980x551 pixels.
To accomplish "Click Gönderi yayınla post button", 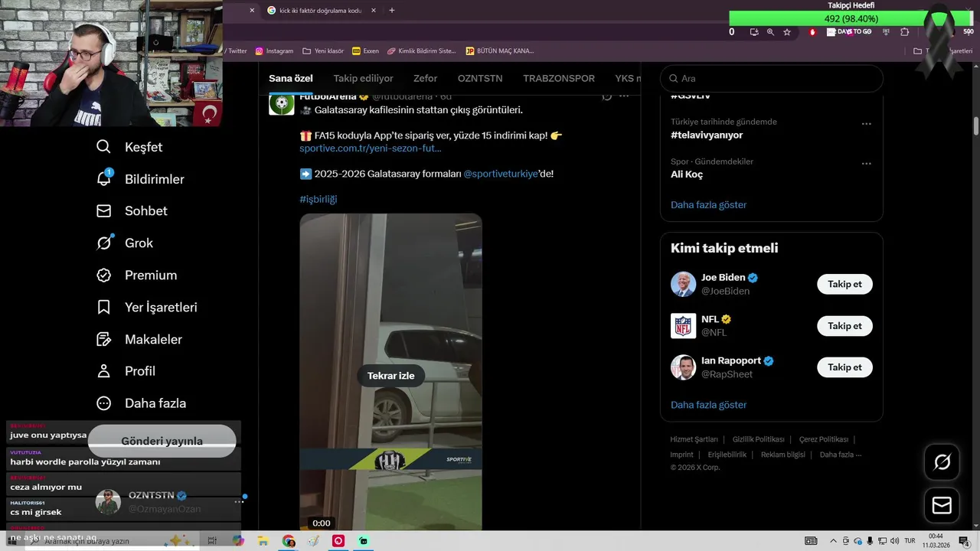I will (x=162, y=442).
